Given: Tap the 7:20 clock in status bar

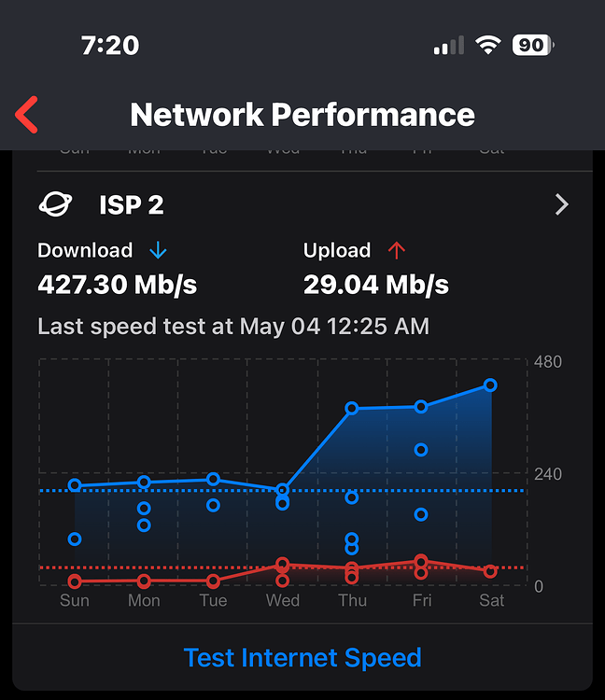Looking at the screenshot, I should [x=110, y=45].
